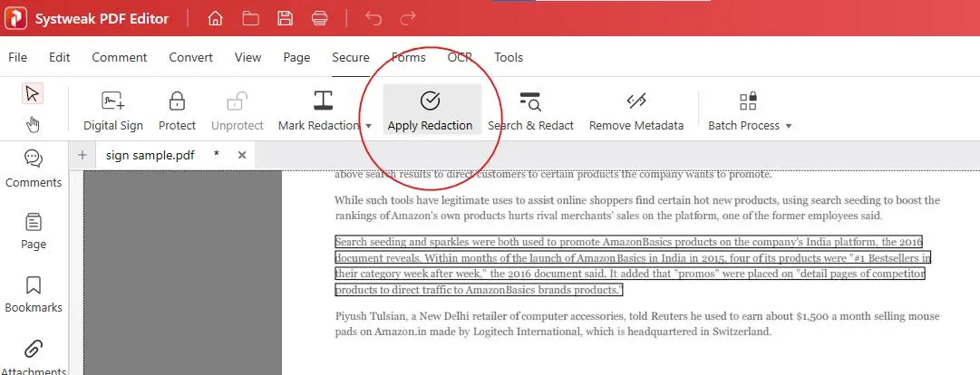
Task: Open the Batch Process tool
Action: tap(743, 111)
